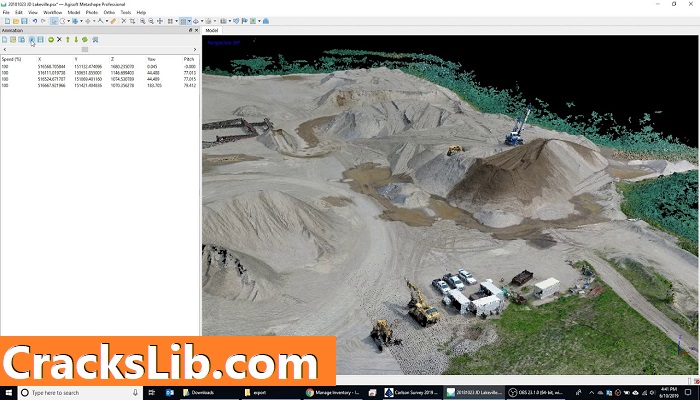Open the animation settings

point(96,40)
